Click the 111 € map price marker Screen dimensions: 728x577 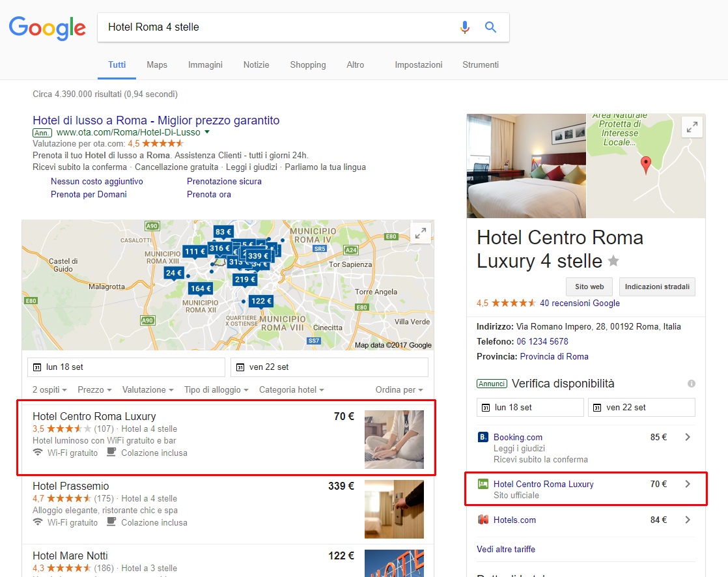pyautogui.click(x=195, y=251)
